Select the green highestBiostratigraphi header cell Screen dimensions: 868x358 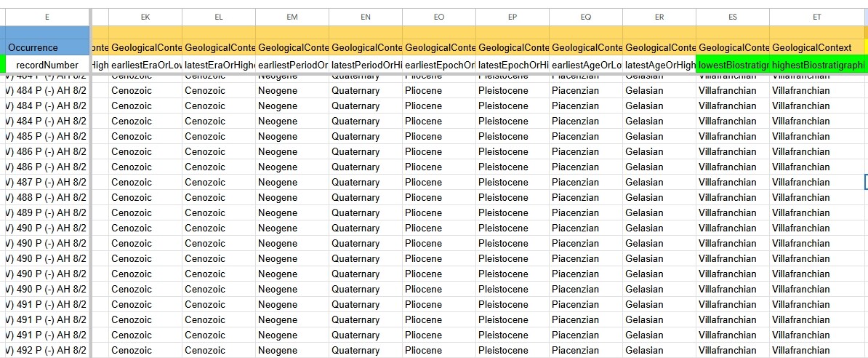click(817, 64)
